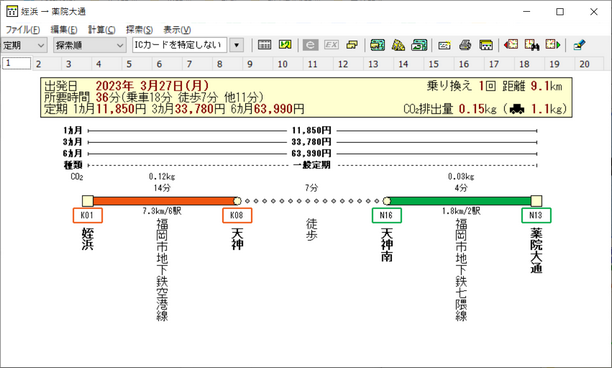
Task: Click the timetable grid icon in toolbar
Action: pos(264,45)
